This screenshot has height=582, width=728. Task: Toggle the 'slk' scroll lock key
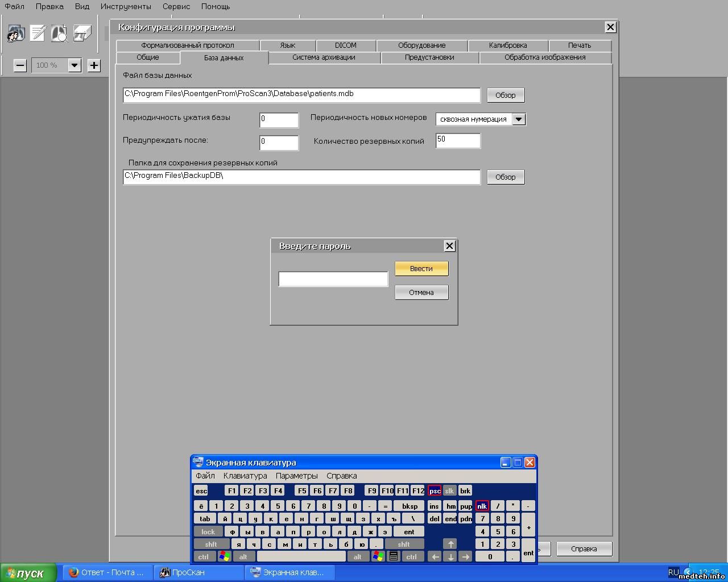(449, 491)
